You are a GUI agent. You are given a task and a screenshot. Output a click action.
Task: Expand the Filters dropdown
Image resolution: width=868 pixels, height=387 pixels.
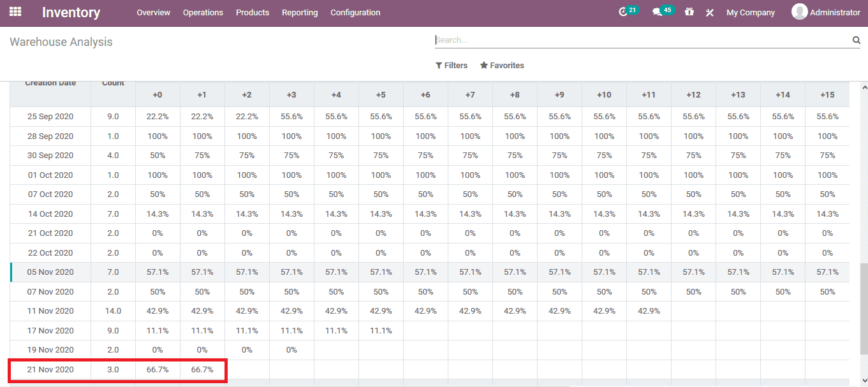452,66
